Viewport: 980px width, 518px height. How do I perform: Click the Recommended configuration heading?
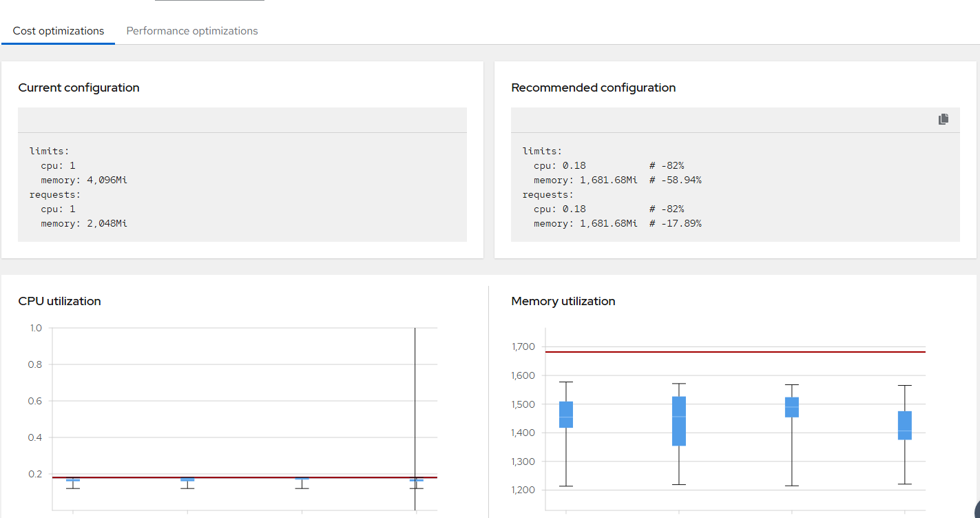point(594,87)
